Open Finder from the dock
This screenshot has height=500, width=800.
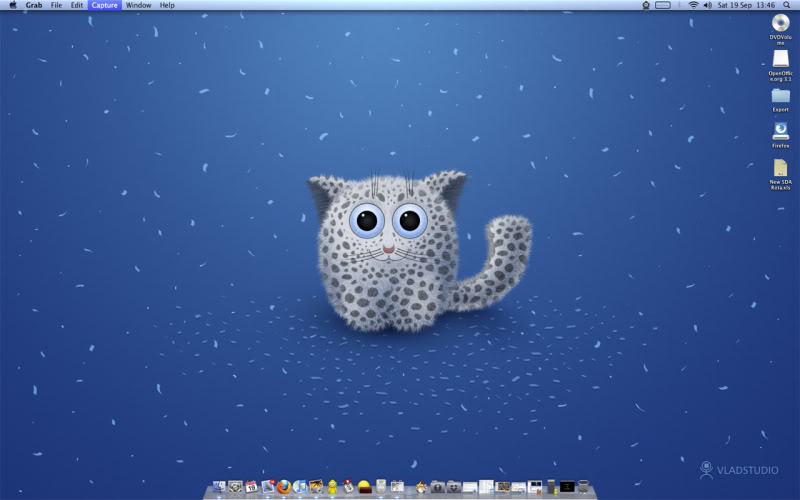click(219, 487)
